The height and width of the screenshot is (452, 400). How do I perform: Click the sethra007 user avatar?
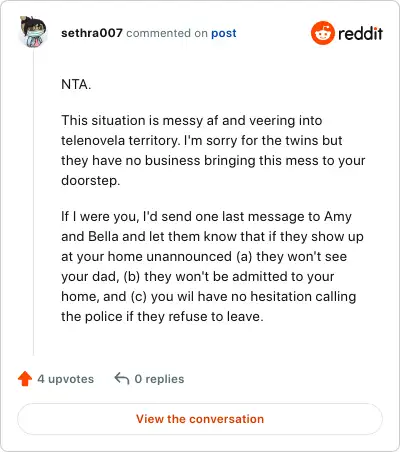click(x=33, y=32)
